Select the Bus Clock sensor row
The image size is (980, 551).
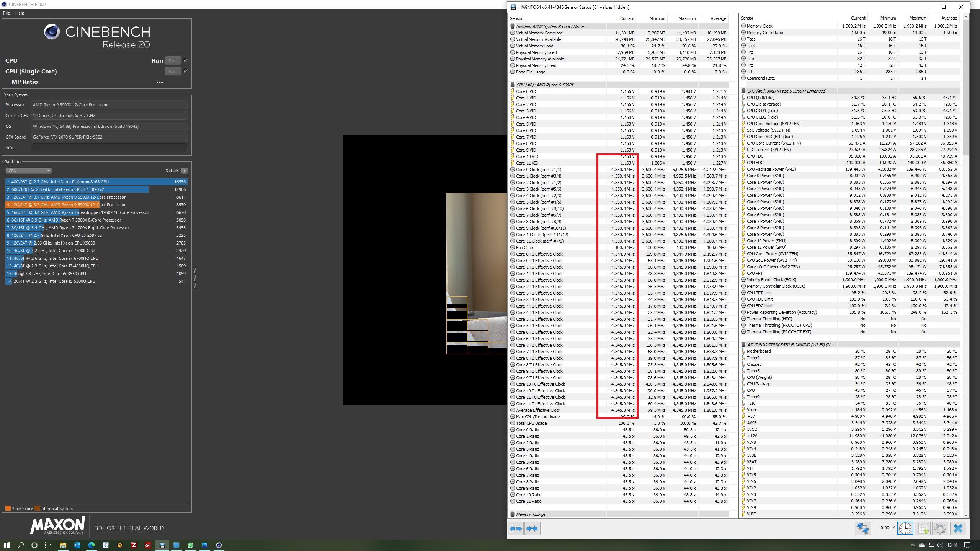click(x=619, y=248)
